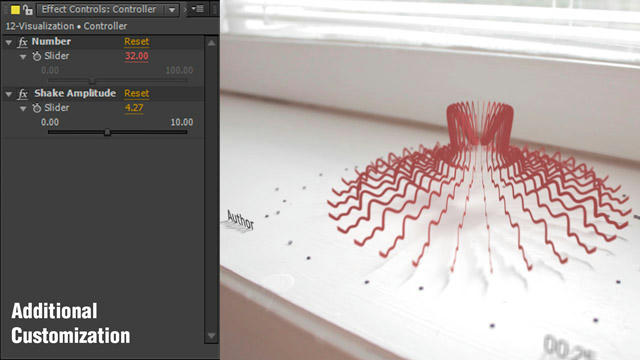Collapse the Number Slider property triangle

click(23, 57)
